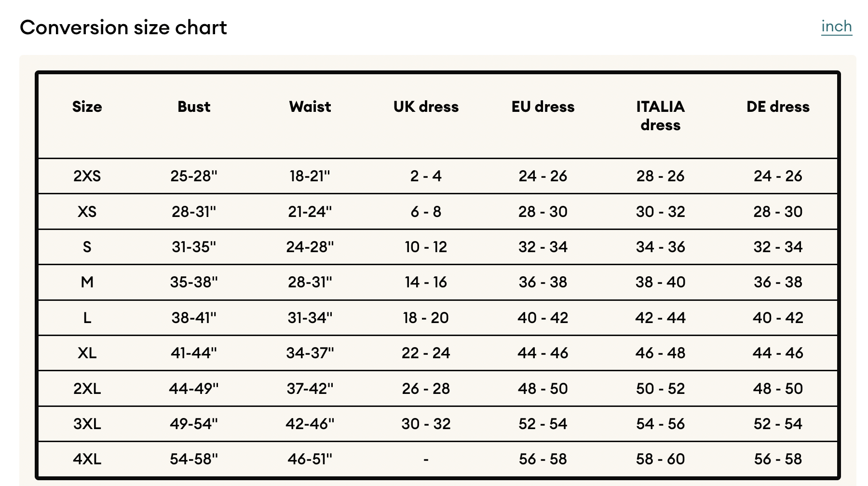Select the 4XL size row label

pyautogui.click(x=87, y=459)
